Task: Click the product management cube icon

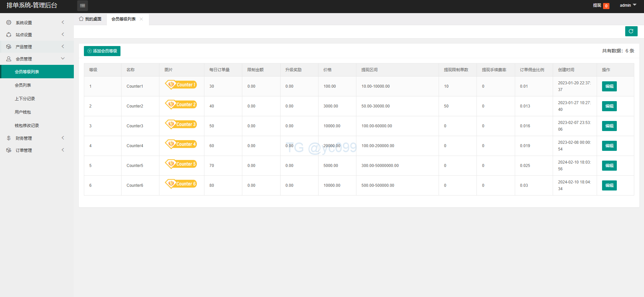Action: [x=9, y=47]
